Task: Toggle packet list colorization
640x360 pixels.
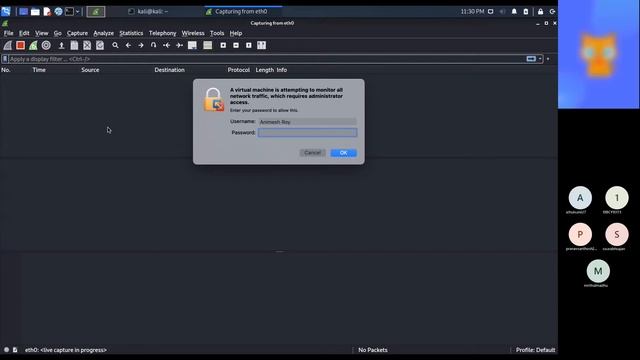Action: point(208,45)
